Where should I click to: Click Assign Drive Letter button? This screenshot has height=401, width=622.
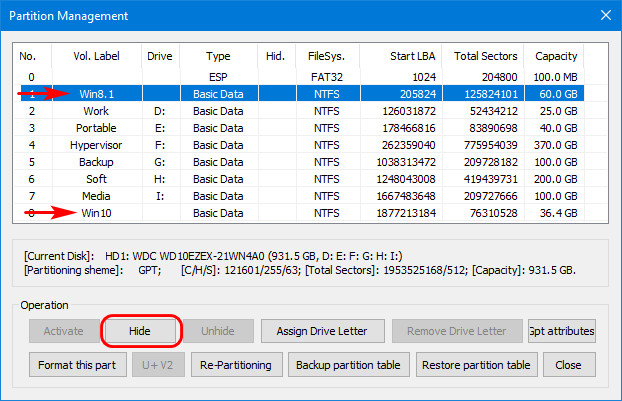322,331
